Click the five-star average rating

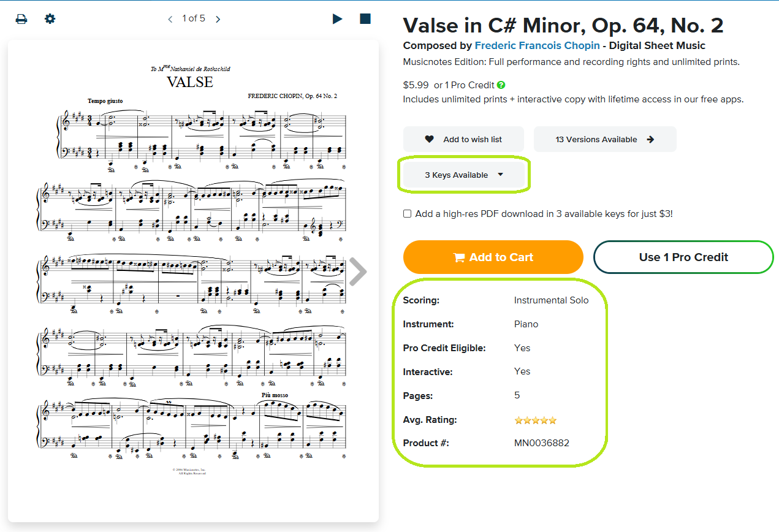click(x=536, y=420)
